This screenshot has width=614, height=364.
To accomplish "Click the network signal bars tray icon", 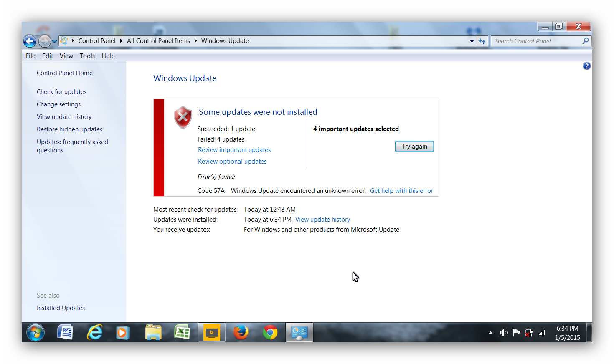I will (x=542, y=333).
